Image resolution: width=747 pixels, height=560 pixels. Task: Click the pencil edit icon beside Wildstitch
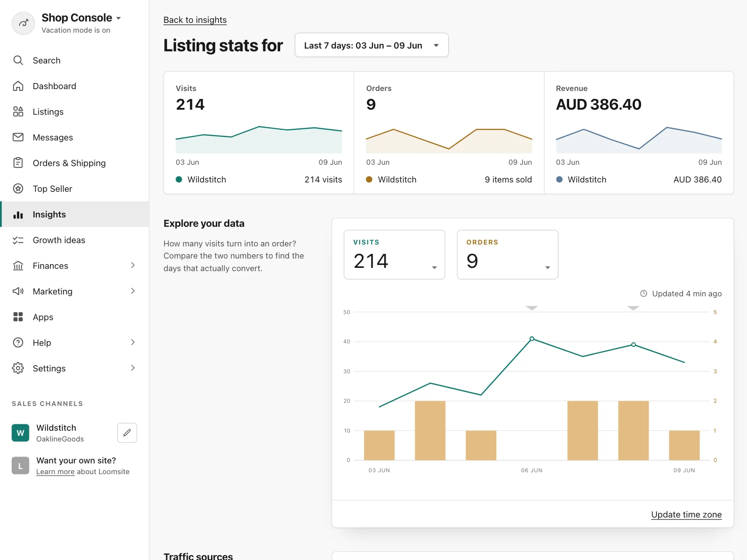pos(127,433)
